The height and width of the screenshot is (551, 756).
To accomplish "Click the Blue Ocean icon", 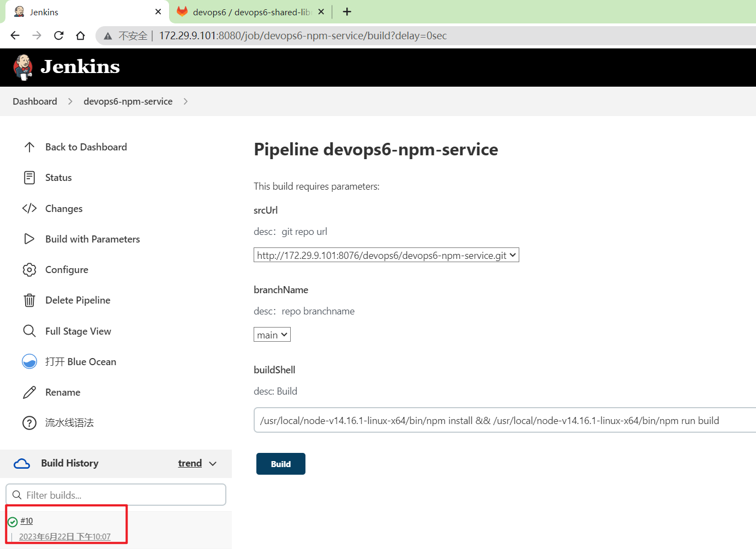I will (x=29, y=361).
